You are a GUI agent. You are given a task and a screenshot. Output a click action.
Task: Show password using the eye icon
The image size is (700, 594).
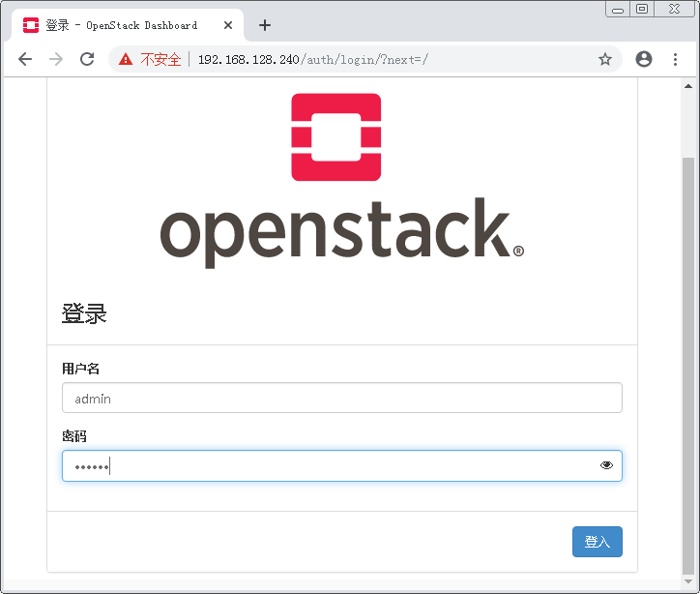(606, 465)
